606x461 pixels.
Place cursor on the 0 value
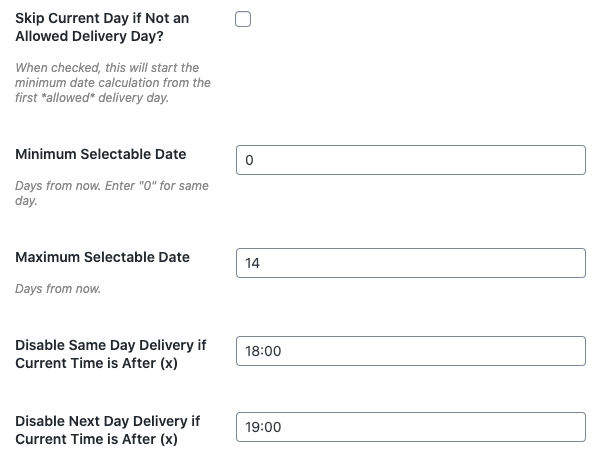249,160
